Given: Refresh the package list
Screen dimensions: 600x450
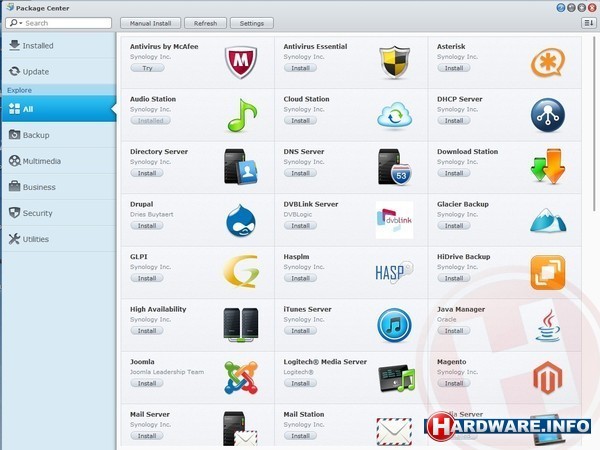Looking at the screenshot, I should click(205, 23).
